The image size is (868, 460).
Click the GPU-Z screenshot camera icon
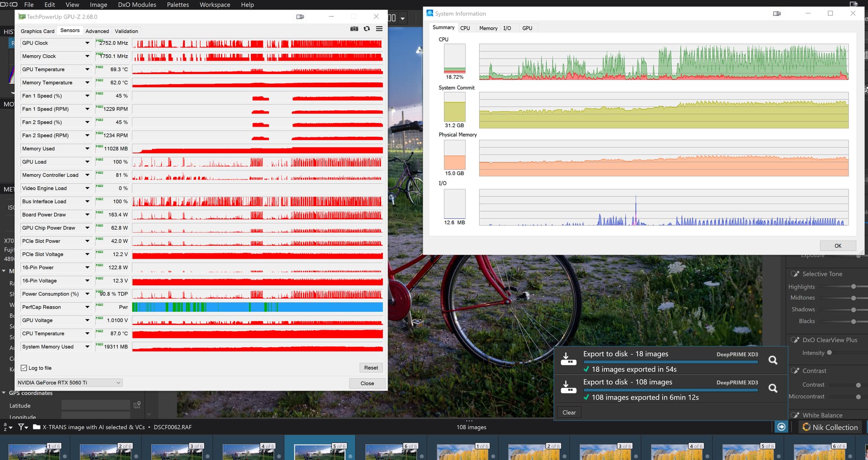point(354,28)
